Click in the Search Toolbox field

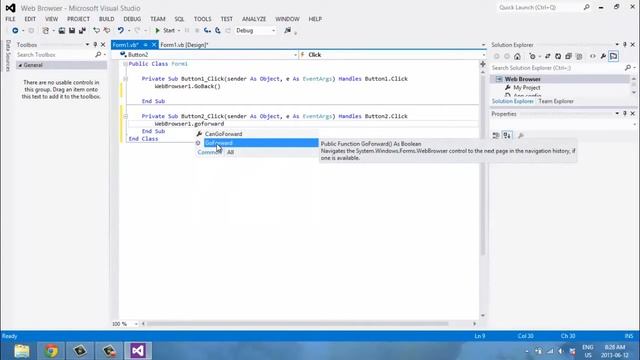pos(55,55)
